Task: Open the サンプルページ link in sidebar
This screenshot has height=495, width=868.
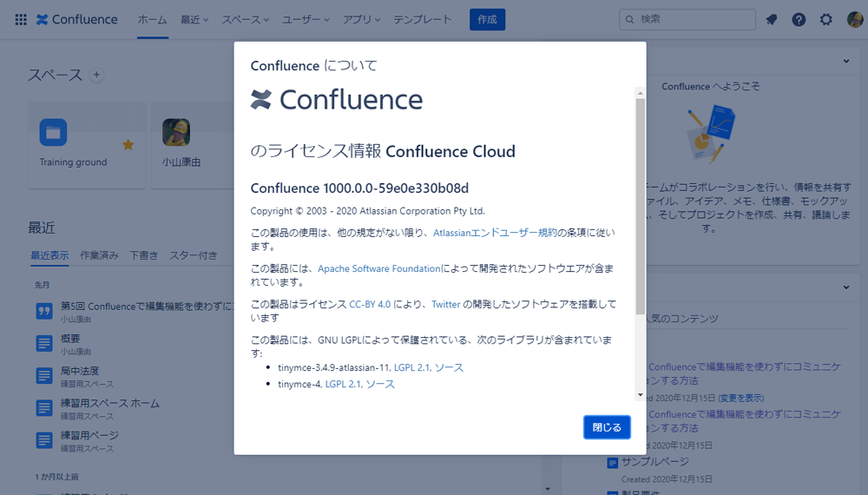Action: [x=654, y=462]
